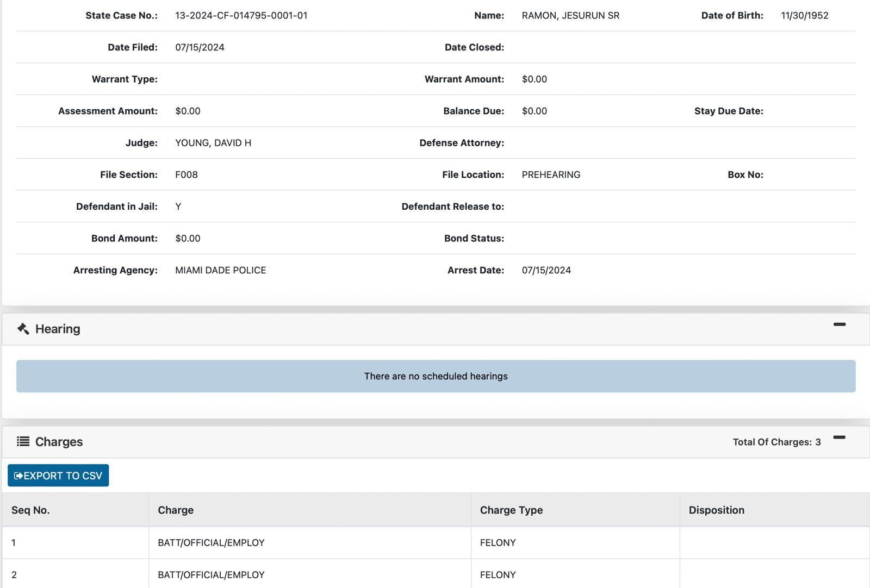Click the Charge Type column header
This screenshot has height=588, width=870.
click(x=511, y=510)
